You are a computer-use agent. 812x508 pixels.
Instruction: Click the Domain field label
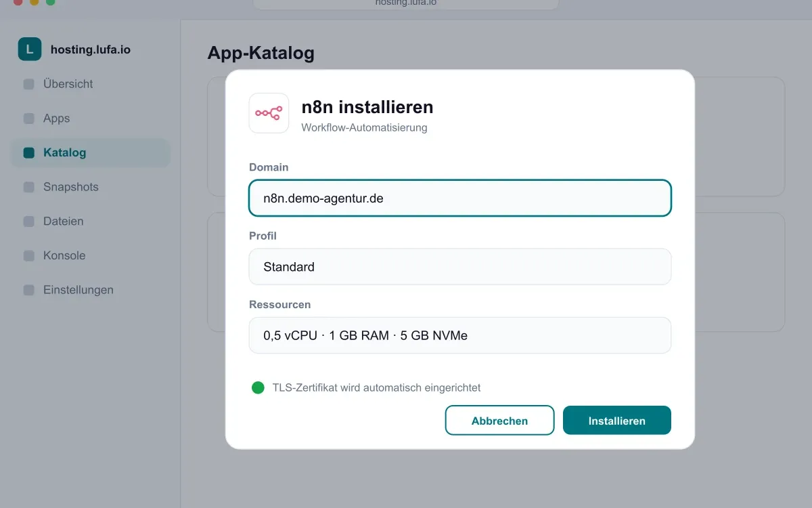point(269,167)
